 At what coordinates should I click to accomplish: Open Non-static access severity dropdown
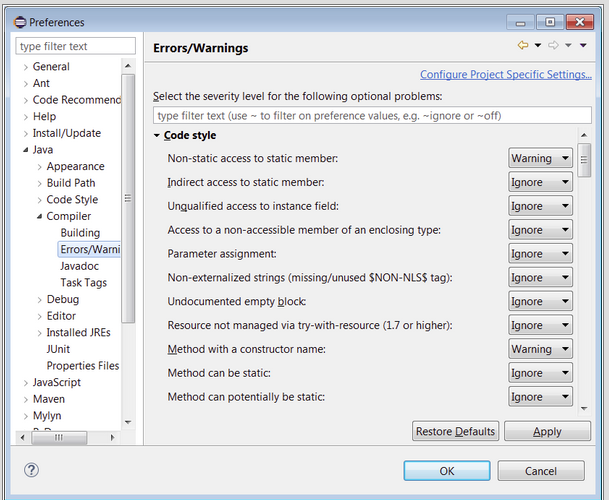click(540, 158)
